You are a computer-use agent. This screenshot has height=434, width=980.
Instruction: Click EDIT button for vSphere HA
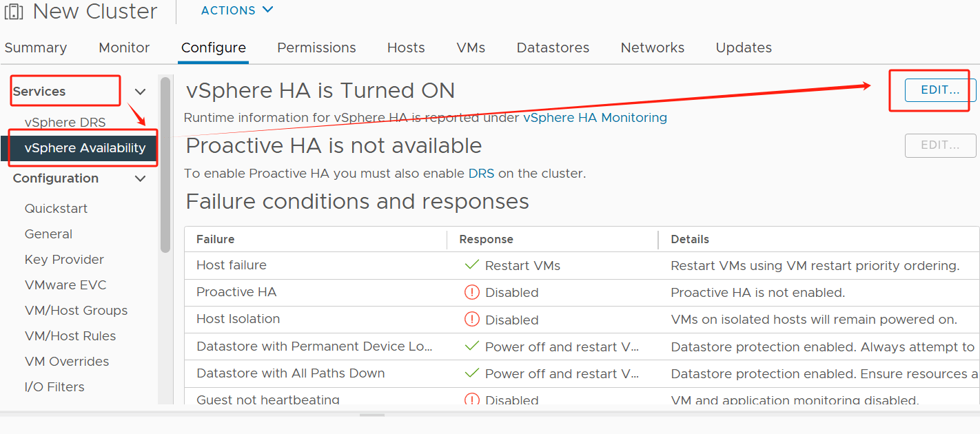point(940,90)
